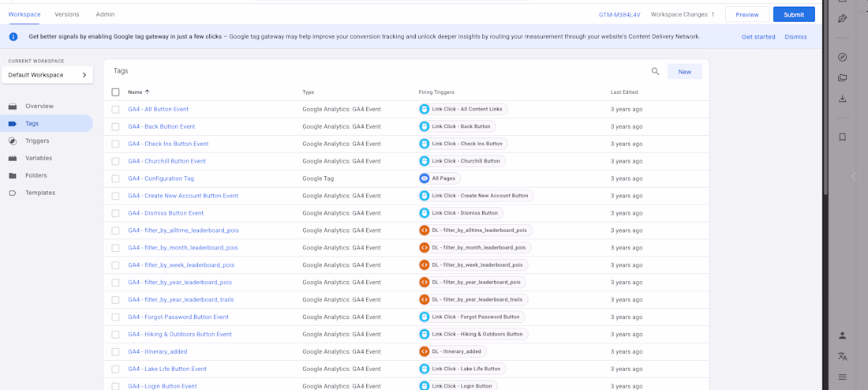Click custom event icon for DL - filter_by_year_leaderboard_trails
Viewport: 868px width, 390px height.
(x=425, y=299)
